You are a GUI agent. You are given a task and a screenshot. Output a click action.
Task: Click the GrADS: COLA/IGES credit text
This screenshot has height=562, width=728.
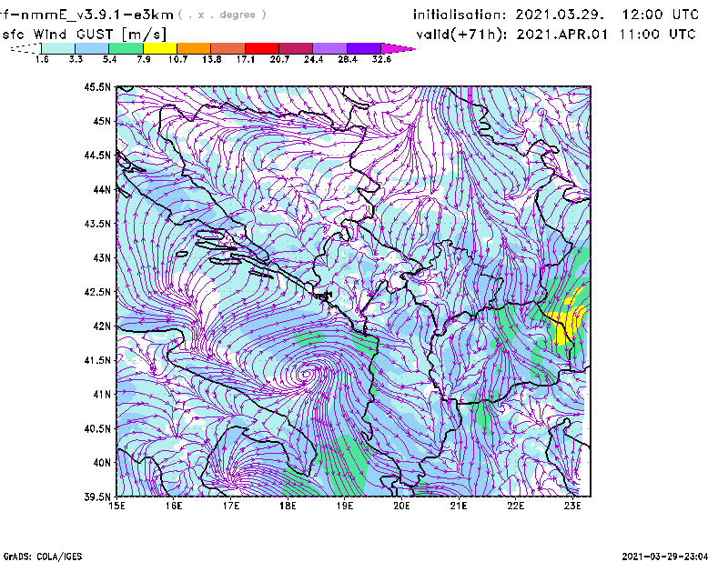(43, 557)
